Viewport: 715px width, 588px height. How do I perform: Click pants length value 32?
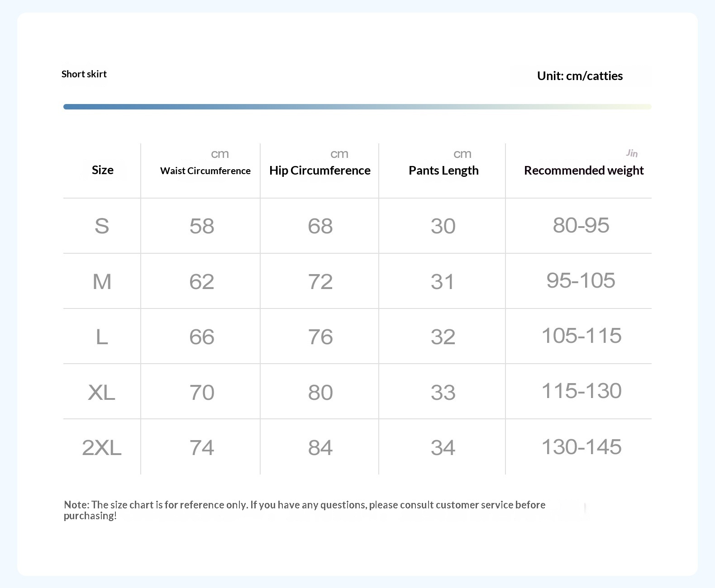coord(443,337)
